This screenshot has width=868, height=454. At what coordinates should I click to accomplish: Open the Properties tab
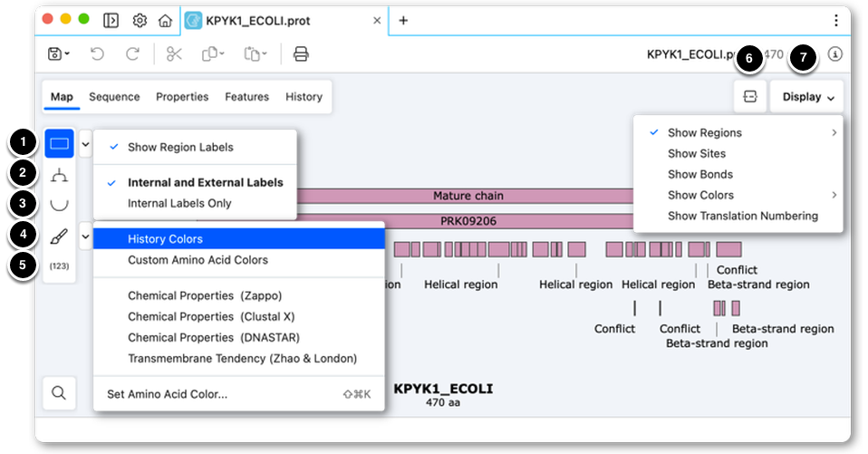click(182, 97)
